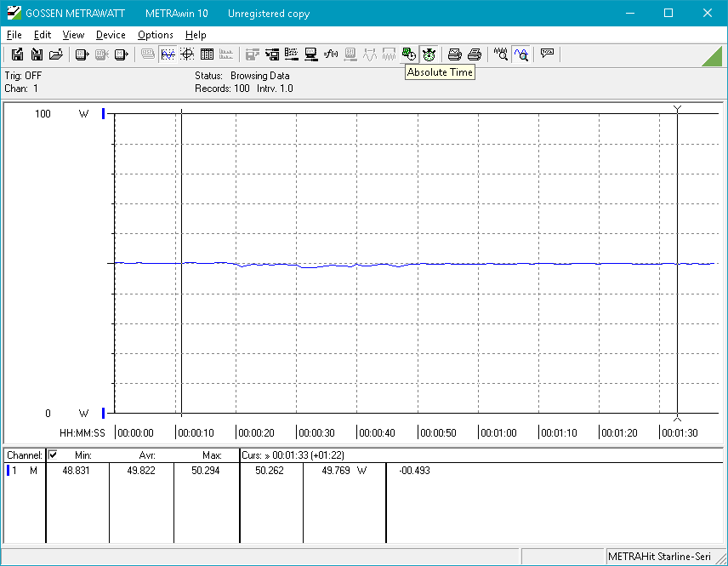Click the zoom-all magnifier waveform icon

[x=500, y=54]
